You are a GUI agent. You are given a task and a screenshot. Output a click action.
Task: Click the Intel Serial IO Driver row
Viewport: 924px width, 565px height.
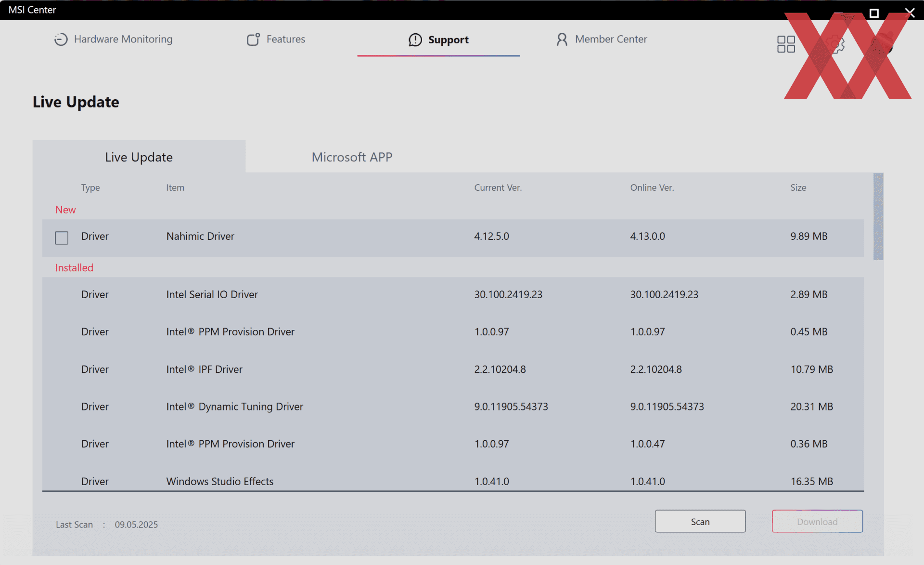point(453,294)
